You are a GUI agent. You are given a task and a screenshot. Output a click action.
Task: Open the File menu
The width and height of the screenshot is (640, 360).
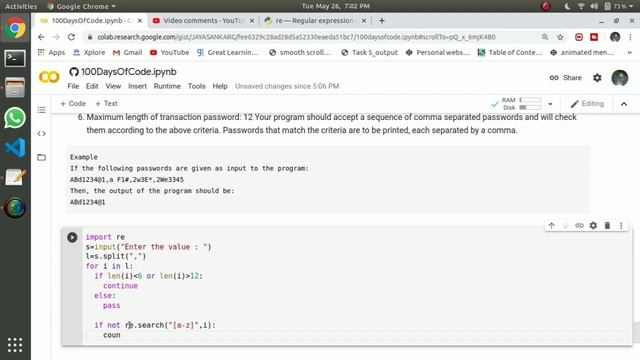point(73,86)
